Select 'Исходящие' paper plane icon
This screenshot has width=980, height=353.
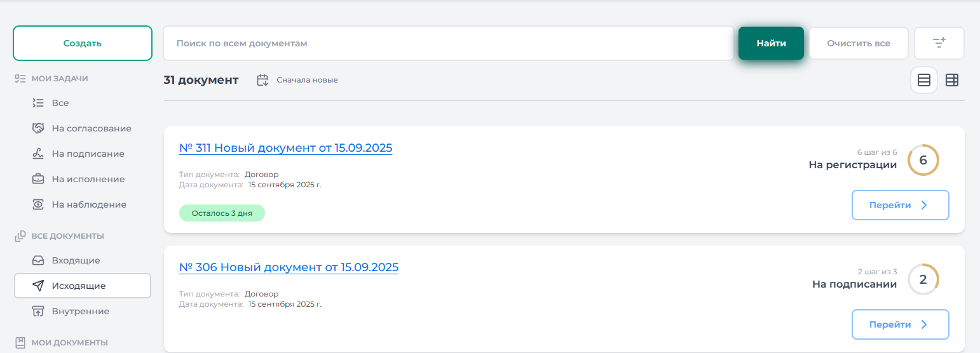tap(38, 286)
